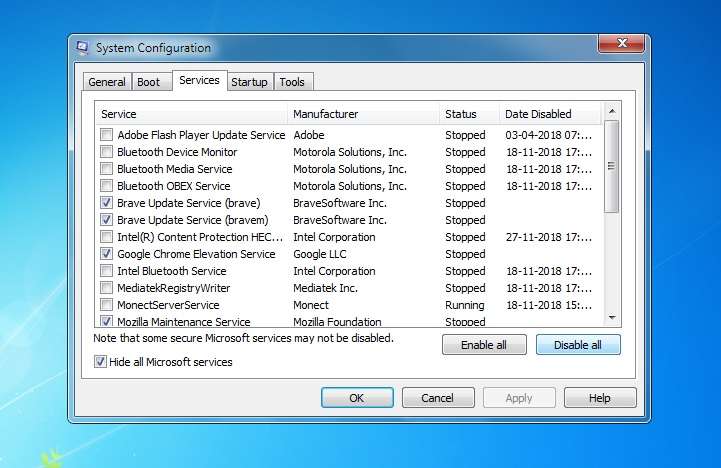
Task: Sort list by Status column header
Action: [469, 114]
